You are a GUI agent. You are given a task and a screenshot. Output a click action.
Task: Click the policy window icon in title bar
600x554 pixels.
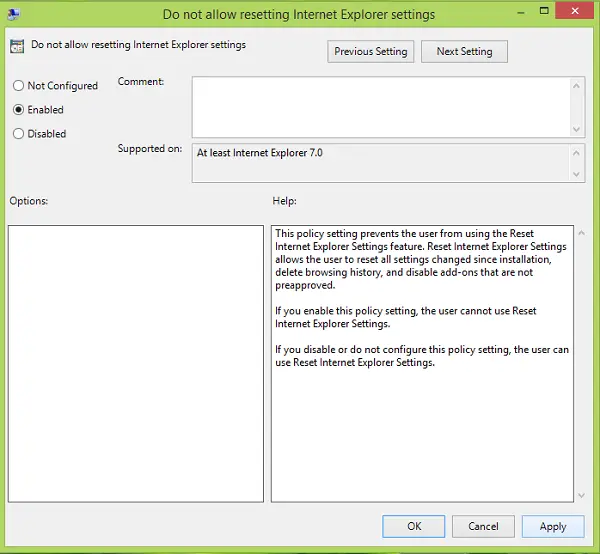pyautogui.click(x=13, y=14)
